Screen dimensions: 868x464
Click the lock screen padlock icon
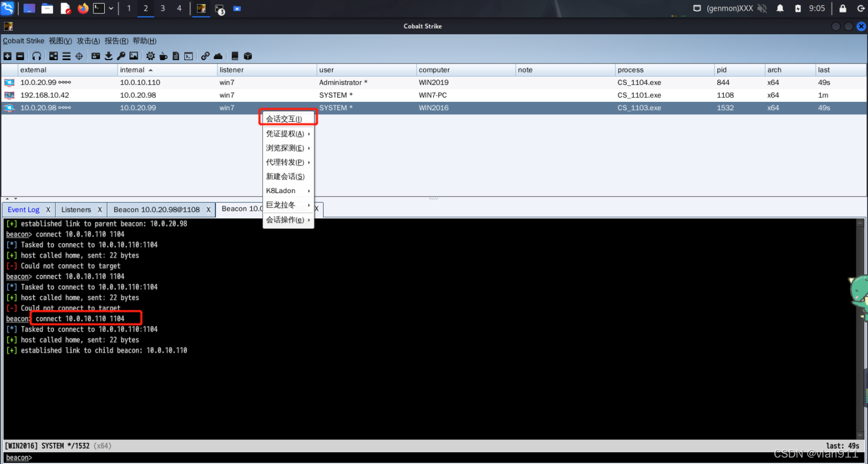coord(843,8)
